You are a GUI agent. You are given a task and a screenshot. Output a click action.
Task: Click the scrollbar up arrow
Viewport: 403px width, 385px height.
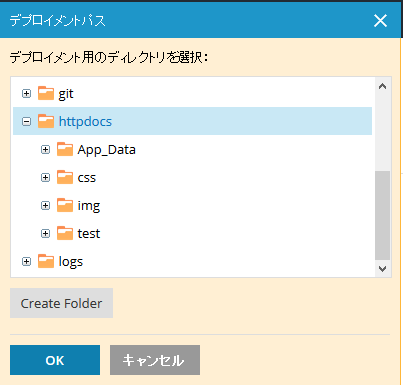click(383, 86)
